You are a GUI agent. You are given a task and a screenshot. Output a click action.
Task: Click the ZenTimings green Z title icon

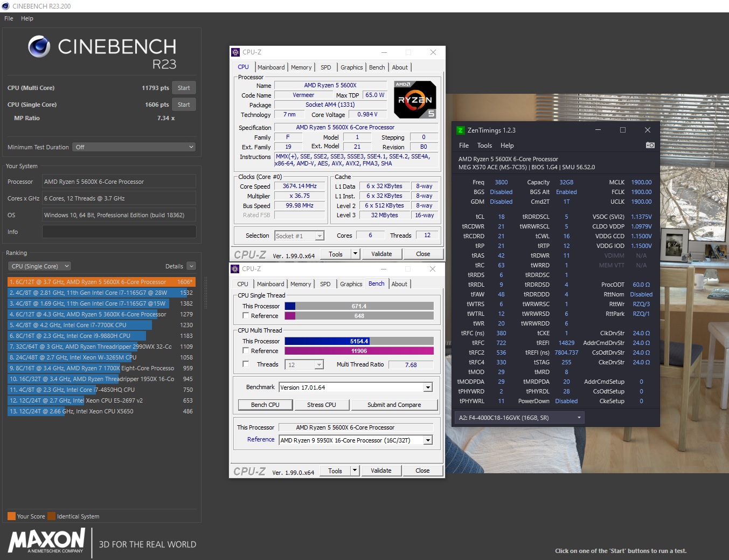click(x=460, y=130)
